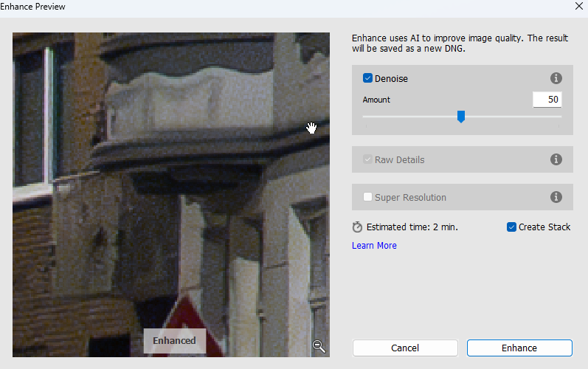Click the Raw Details label
588x369 pixels.
[x=399, y=159]
